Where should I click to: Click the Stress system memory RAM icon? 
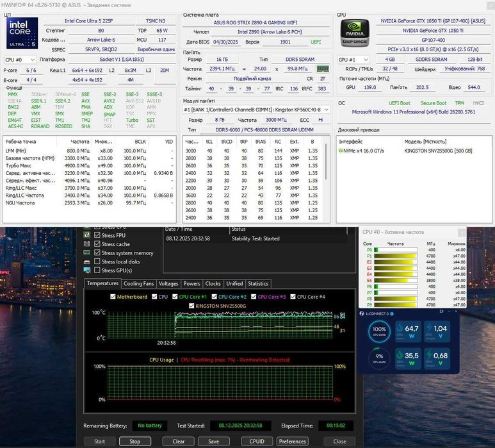[x=87, y=253]
